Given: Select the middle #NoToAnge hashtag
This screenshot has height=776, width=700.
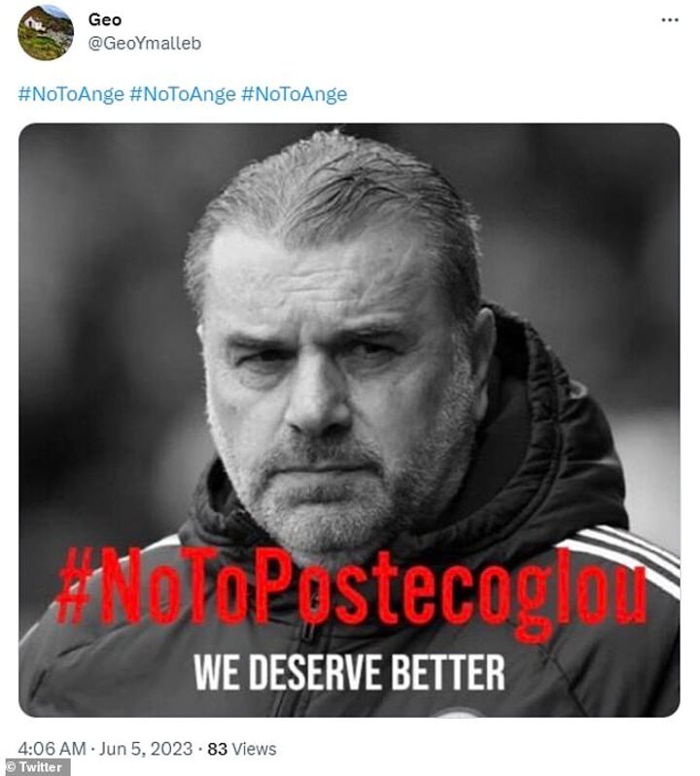Looking at the screenshot, I should [x=182, y=94].
